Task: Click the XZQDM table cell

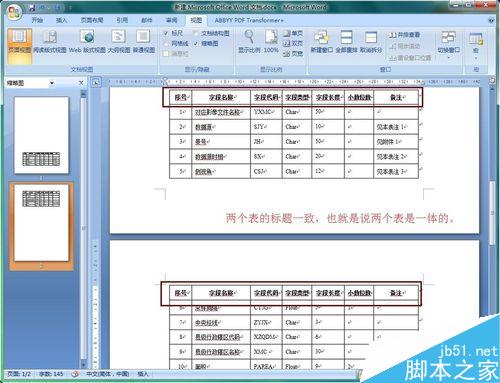Action: tap(266, 337)
